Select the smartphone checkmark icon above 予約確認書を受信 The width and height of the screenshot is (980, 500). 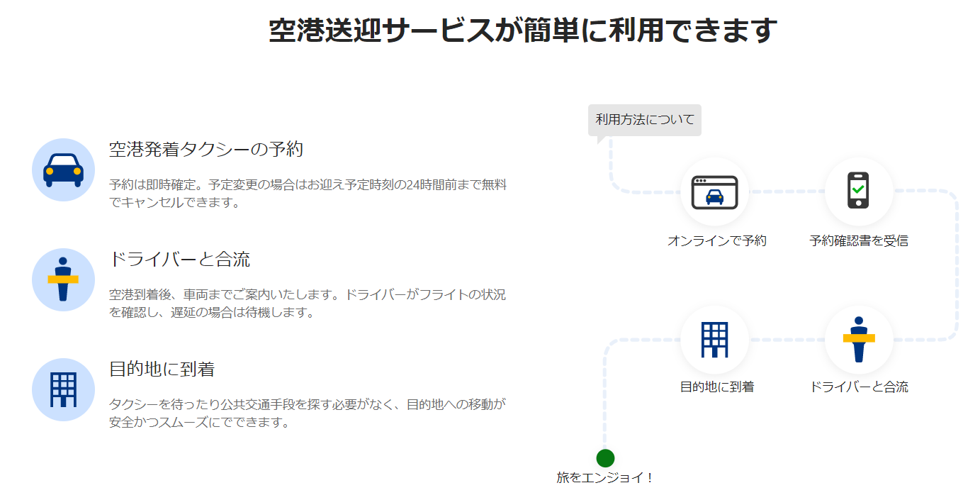click(x=858, y=191)
